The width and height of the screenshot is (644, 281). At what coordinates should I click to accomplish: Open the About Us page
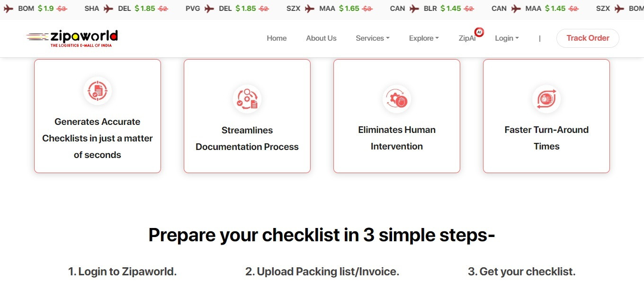click(x=321, y=38)
